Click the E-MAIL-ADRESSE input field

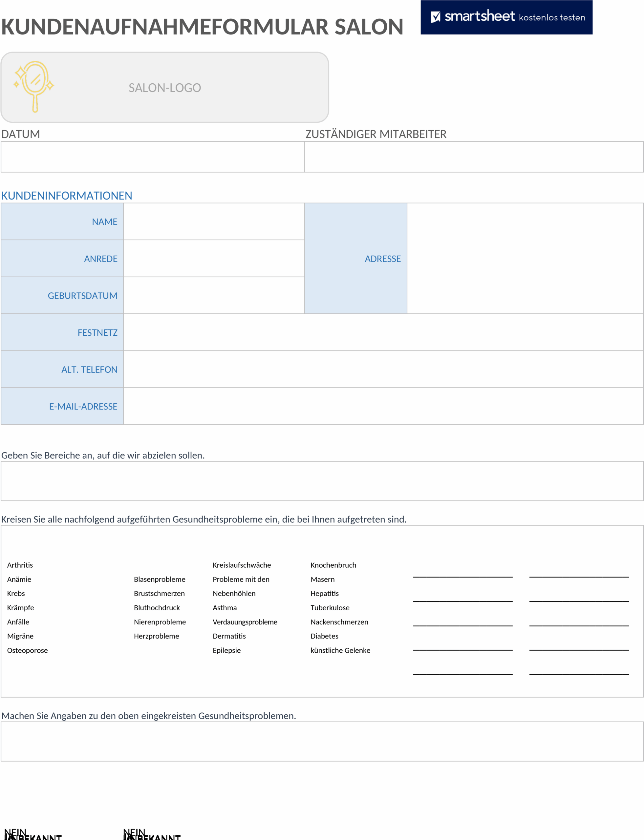(x=383, y=406)
